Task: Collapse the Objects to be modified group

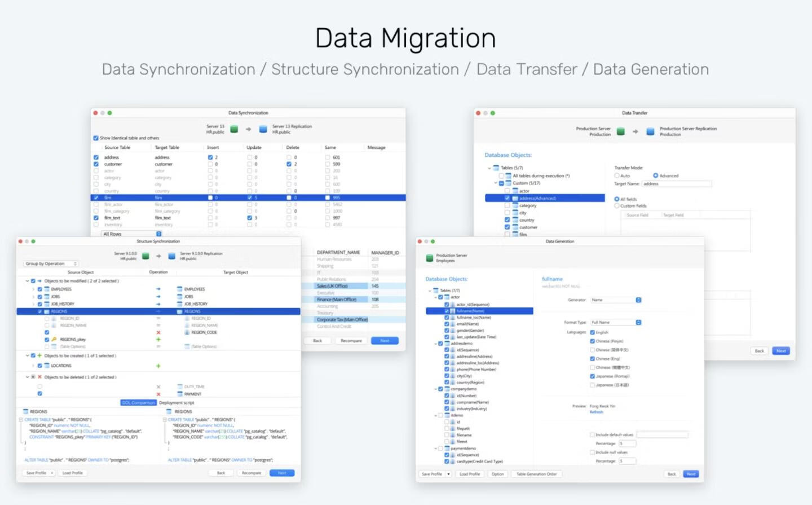Action: coord(27,280)
